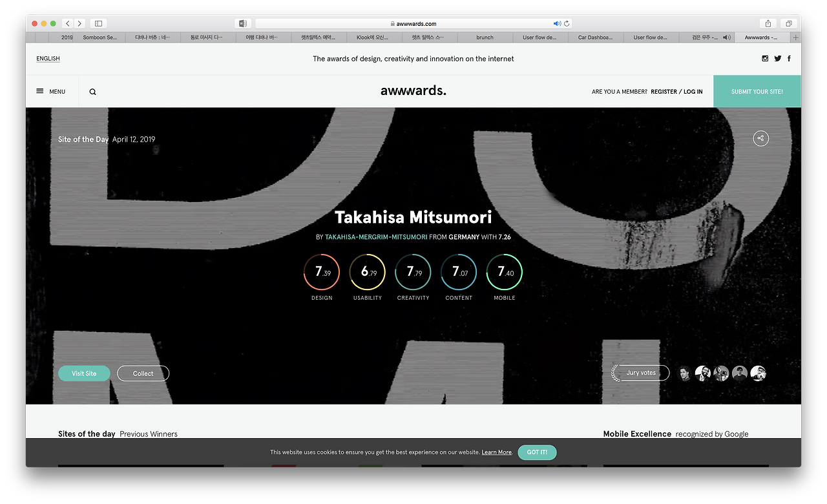Open the Jury votes button
827x504 pixels.
640,373
